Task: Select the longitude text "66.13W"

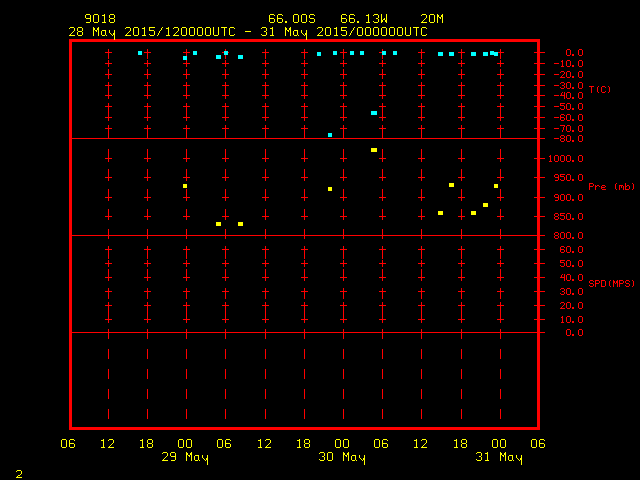Action: 361,19
